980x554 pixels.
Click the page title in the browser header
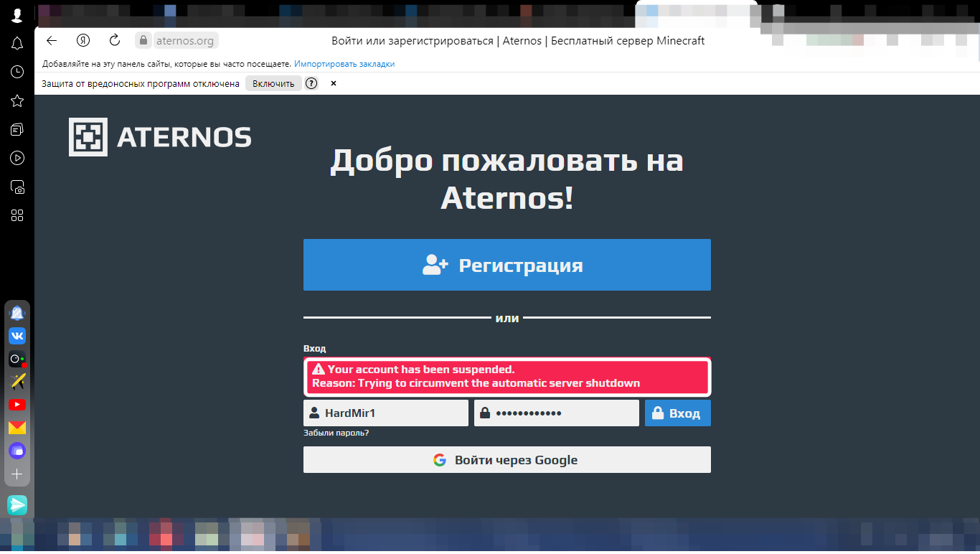[x=518, y=41]
